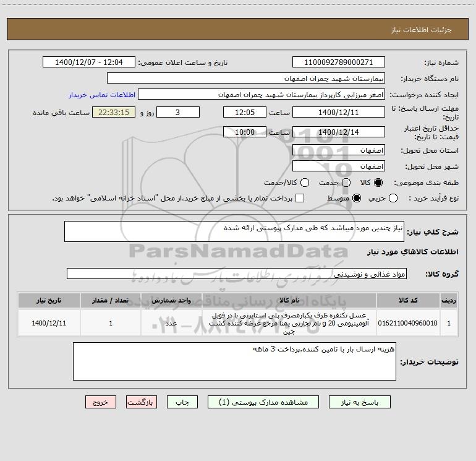Click the response deadline date 1400/12/11 field
This screenshot has width=476, height=461.
point(339,112)
